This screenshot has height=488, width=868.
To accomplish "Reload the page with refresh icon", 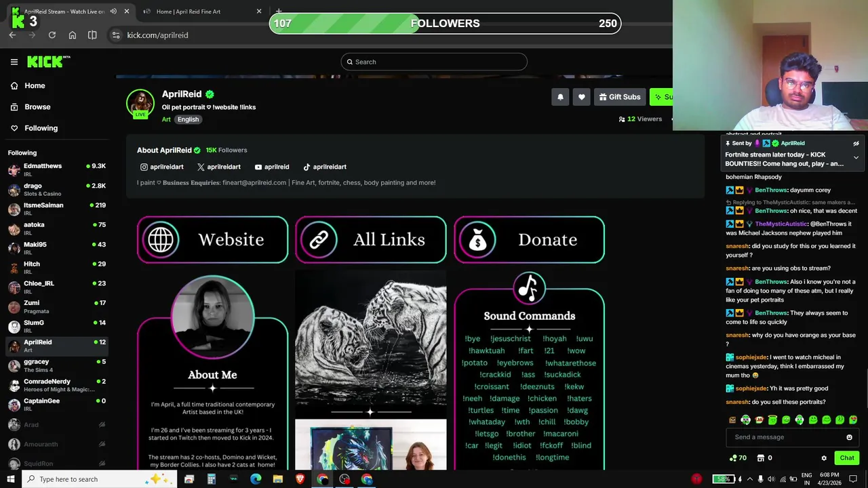I will point(52,35).
